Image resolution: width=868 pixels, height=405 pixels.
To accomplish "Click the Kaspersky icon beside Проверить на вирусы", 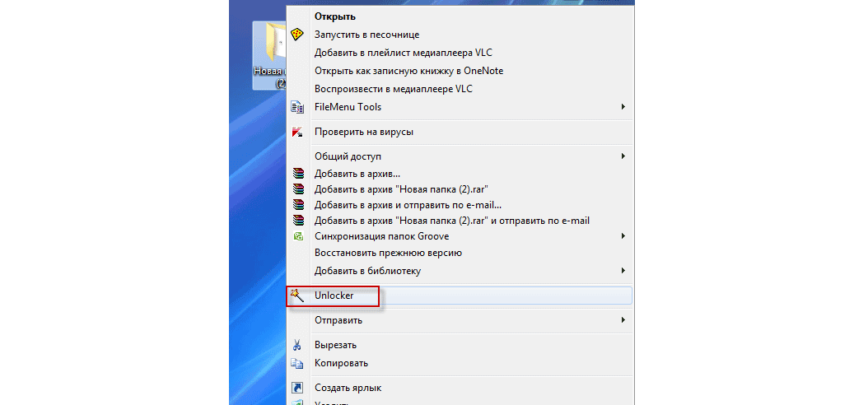I will point(298,132).
